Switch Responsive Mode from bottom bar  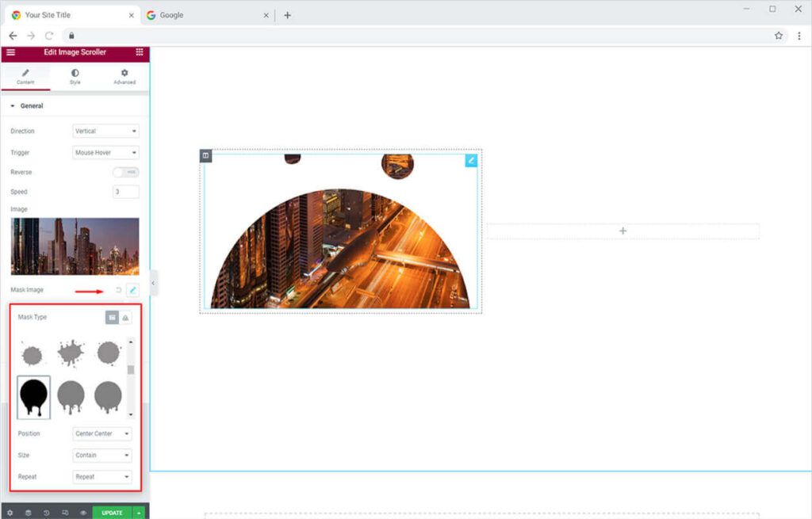click(x=65, y=513)
